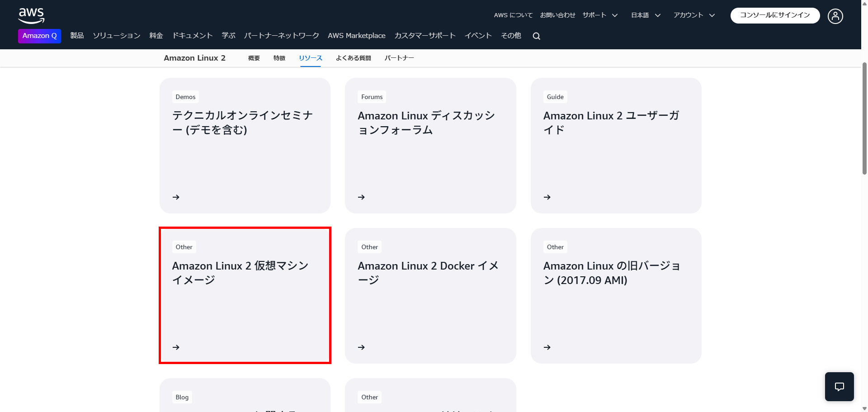This screenshot has width=868, height=412.
Task: Click the arrow on the 旧バージョン card
Action: [547, 347]
